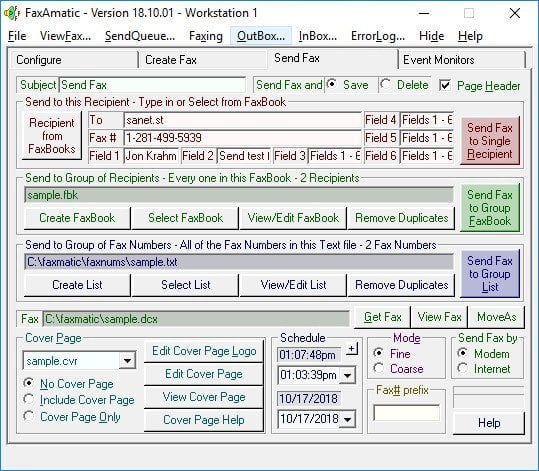
Task: Select the No Cover Page option
Action: [x=68, y=383]
